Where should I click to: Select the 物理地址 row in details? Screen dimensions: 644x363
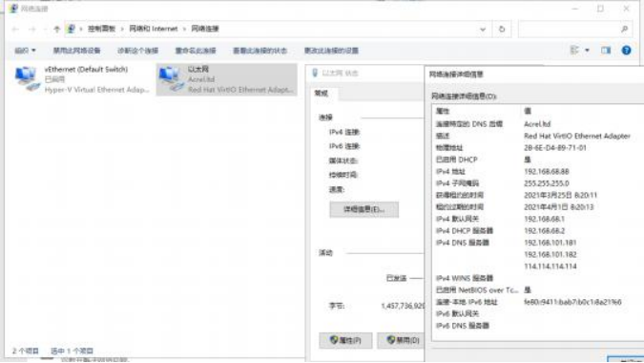(x=538, y=148)
